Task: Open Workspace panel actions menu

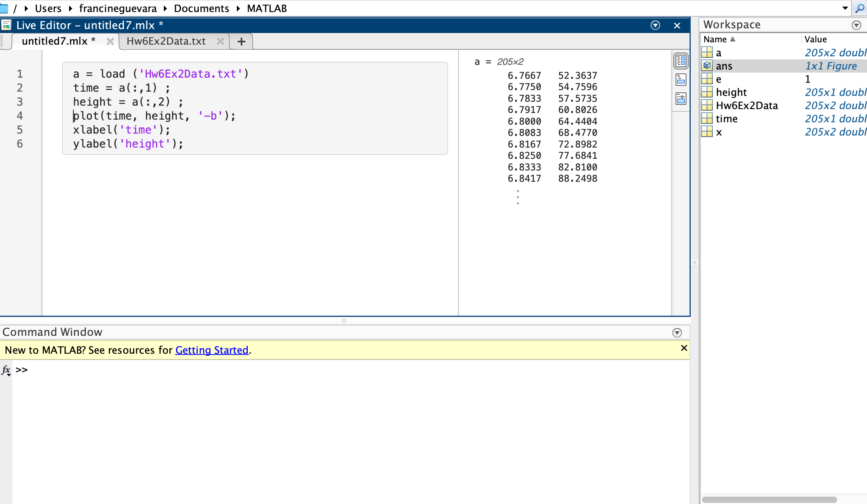Action: [856, 25]
